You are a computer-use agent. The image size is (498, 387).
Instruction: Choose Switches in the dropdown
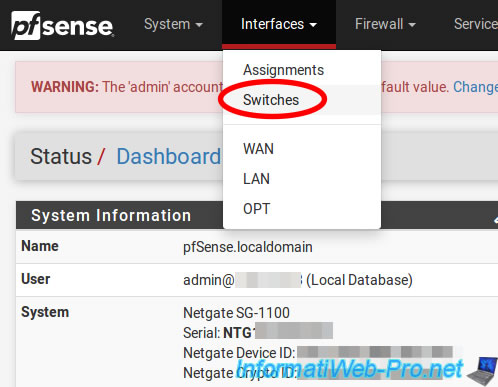point(271,100)
